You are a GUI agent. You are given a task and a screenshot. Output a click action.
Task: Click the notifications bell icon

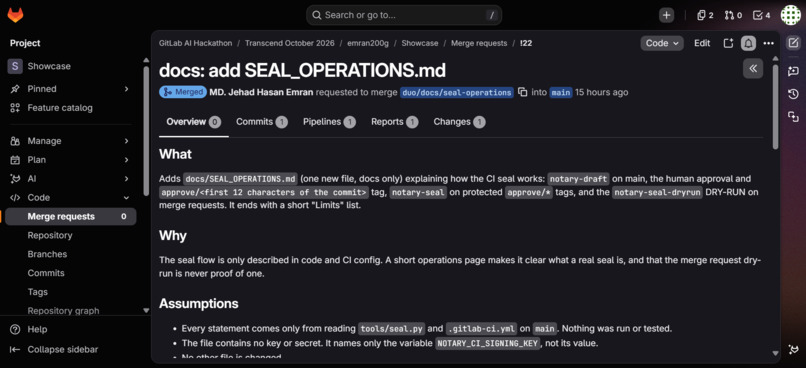(748, 43)
